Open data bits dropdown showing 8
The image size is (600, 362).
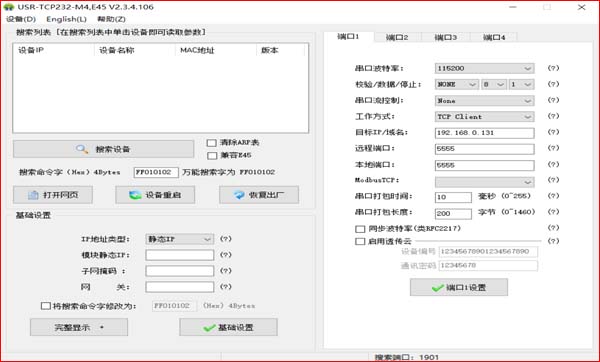pyautogui.click(x=494, y=84)
